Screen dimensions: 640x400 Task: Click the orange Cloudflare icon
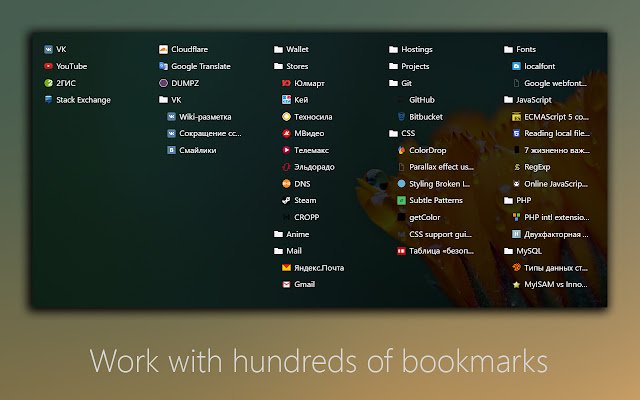163,49
